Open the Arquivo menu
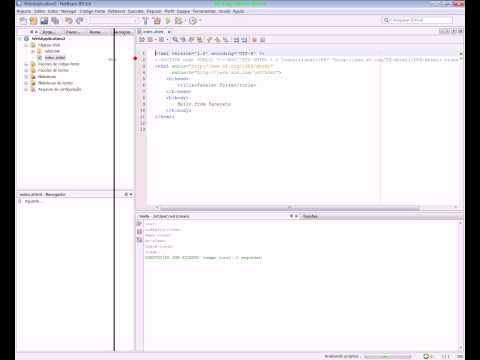The width and height of the screenshot is (480, 360). 24,11
